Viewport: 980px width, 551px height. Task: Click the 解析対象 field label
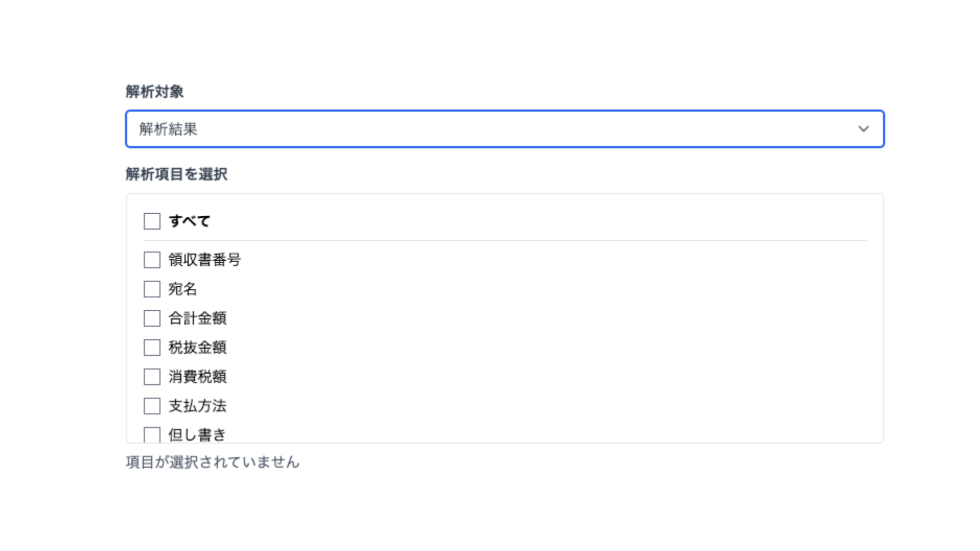click(x=155, y=92)
